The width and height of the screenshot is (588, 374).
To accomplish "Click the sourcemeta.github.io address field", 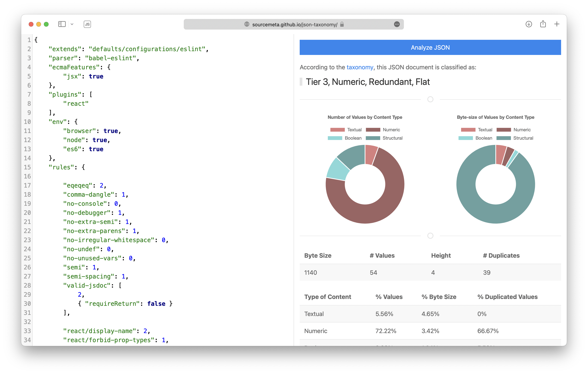I will [295, 24].
